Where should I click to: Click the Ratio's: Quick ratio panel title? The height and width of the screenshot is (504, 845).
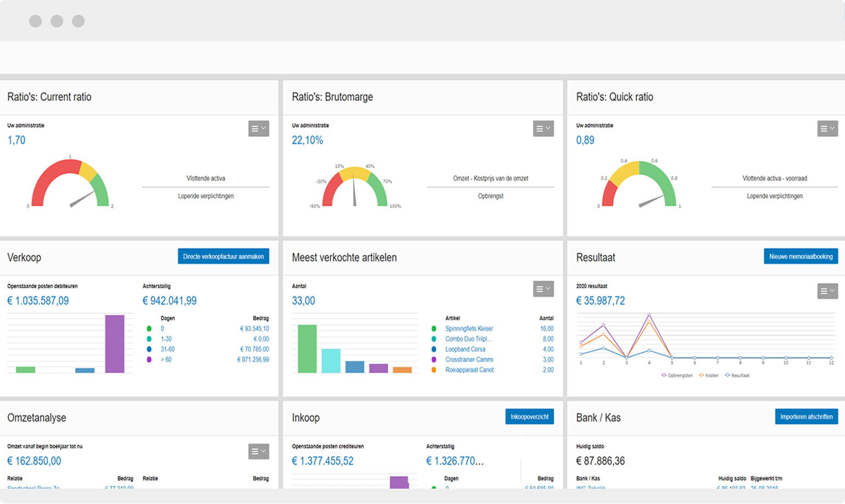point(615,97)
